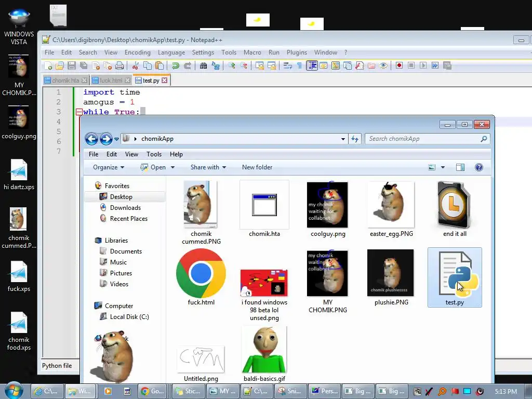
Task: Click the Zoom Out magnifier icon
Action: [x=244, y=65]
